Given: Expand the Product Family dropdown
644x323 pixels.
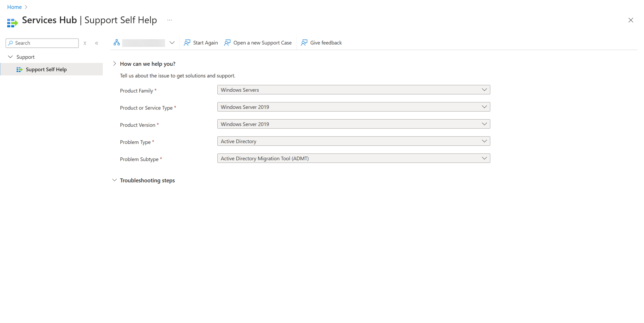Looking at the screenshot, I should click(485, 90).
